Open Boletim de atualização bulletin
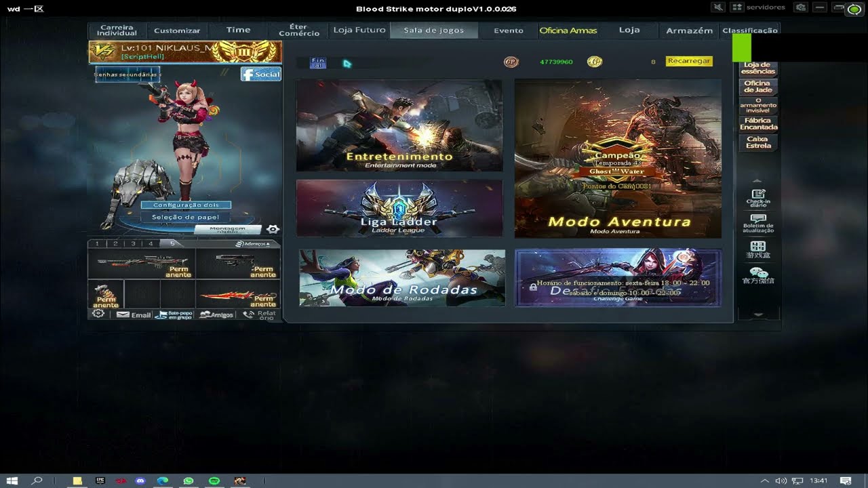The width and height of the screenshot is (868, 488). (x=758, y=223)
